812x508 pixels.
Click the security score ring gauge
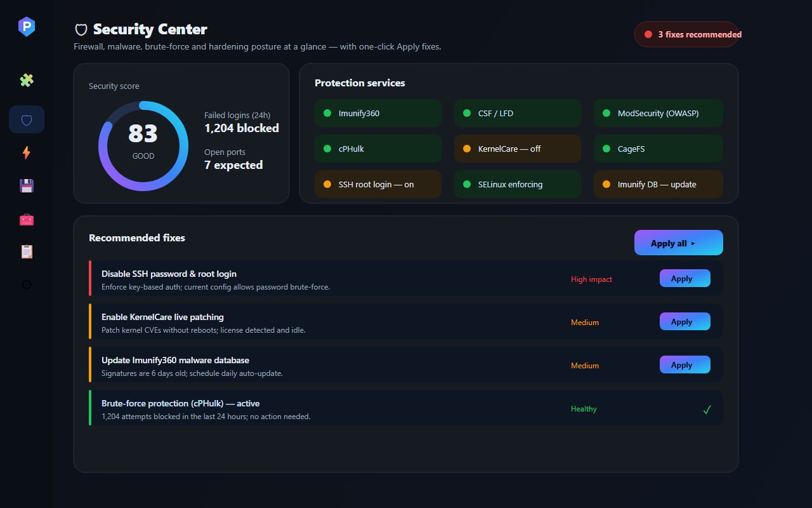coord(143,146)
